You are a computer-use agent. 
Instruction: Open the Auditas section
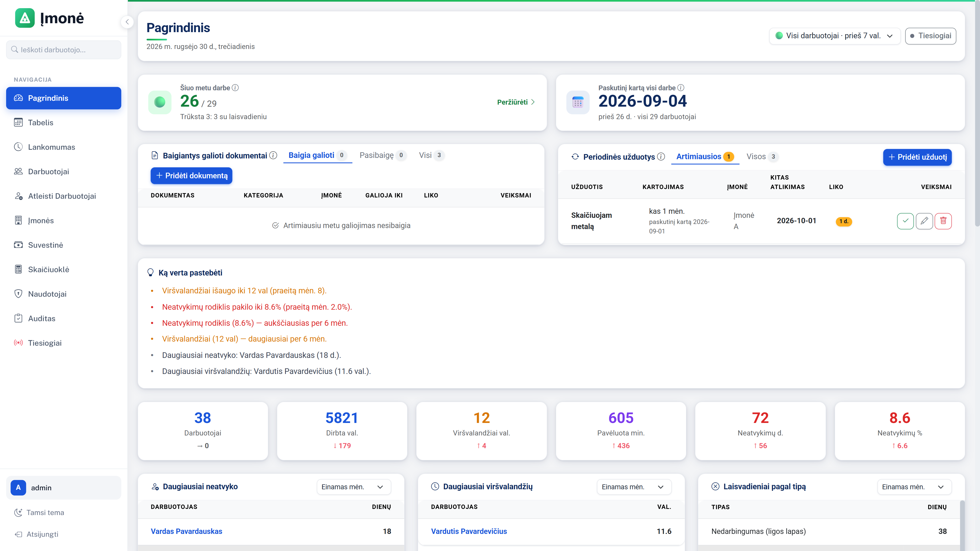pyautogui.click(x=64, y=318)
